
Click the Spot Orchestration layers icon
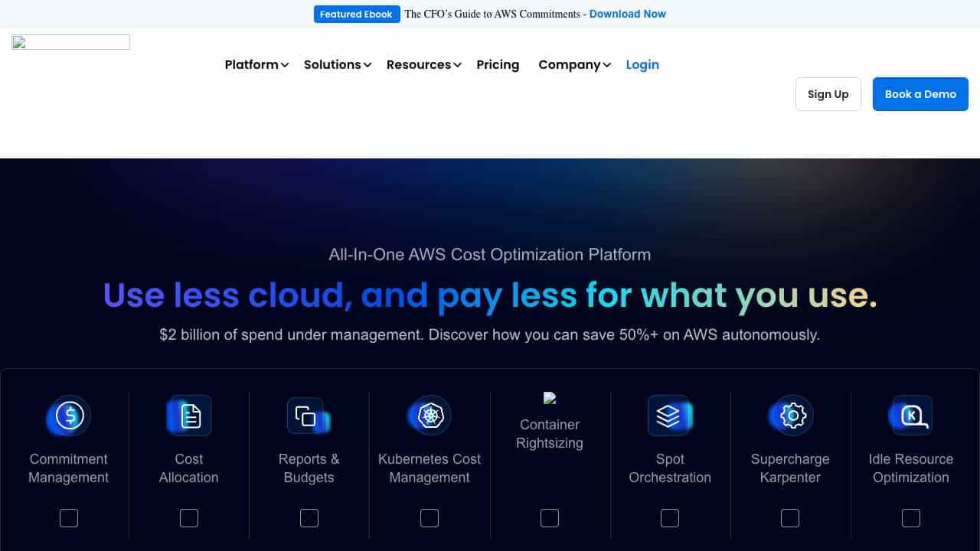click(670, 416)
